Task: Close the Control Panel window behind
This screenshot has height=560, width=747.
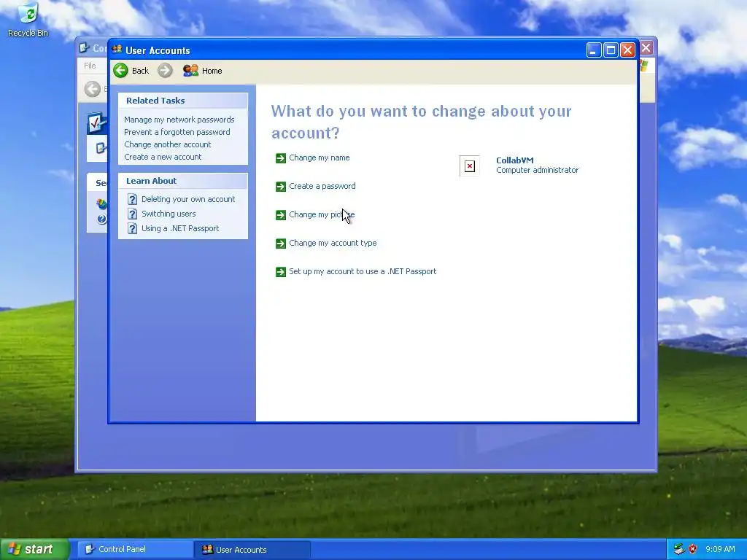Action: [646, 48]
